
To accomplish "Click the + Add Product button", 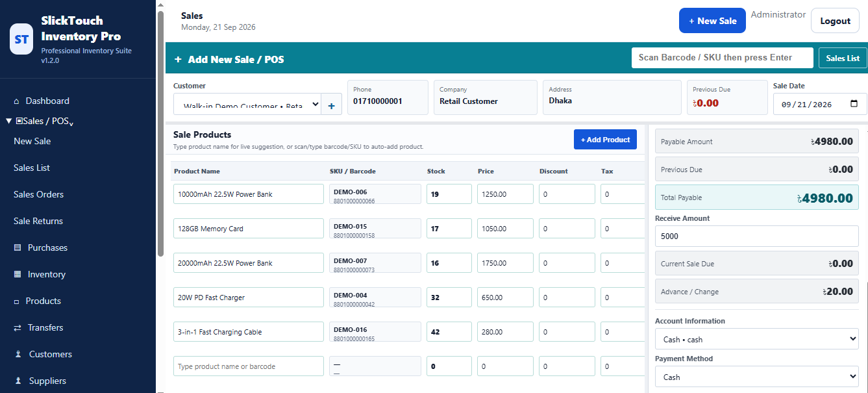I will (x=605, y=140).
